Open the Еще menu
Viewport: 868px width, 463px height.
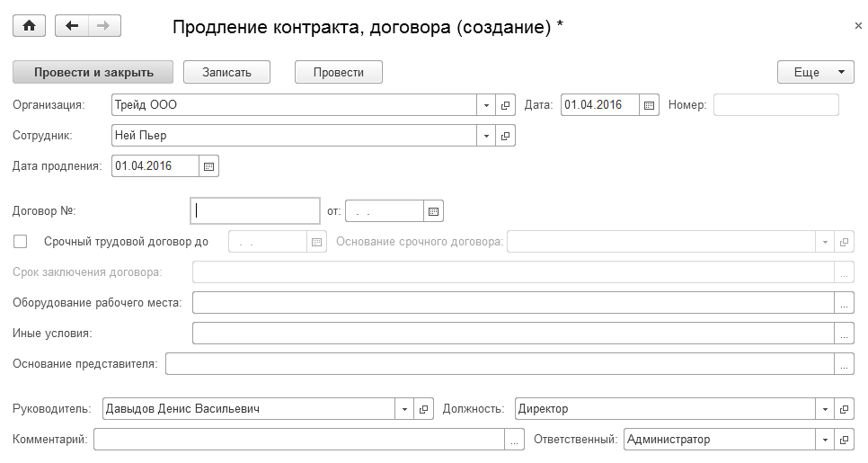(815, 72)
